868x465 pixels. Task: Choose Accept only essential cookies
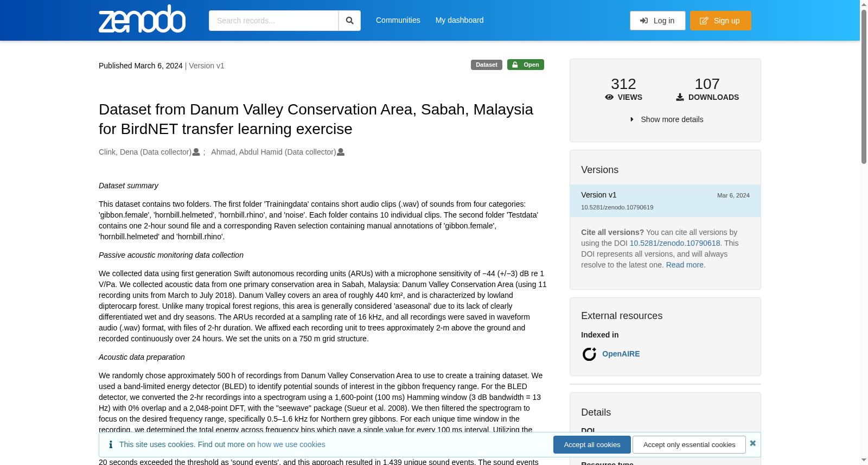point(689,445)
